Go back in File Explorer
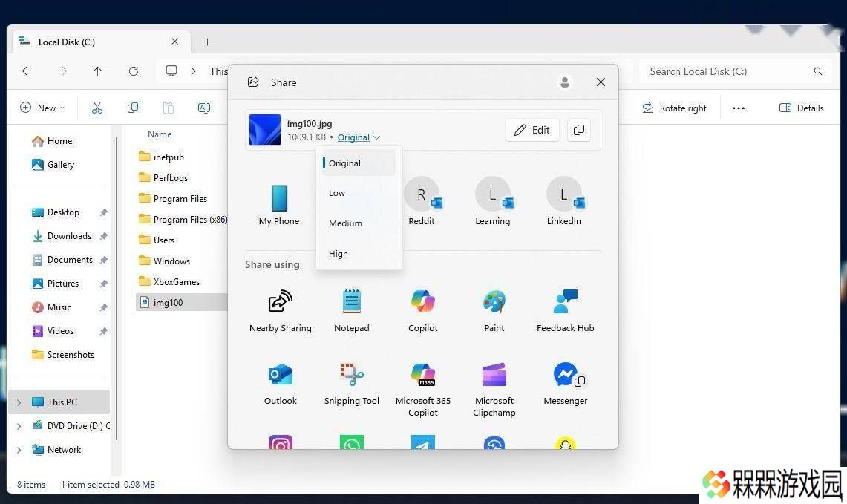The image size is (847, 504). point(27,71)
